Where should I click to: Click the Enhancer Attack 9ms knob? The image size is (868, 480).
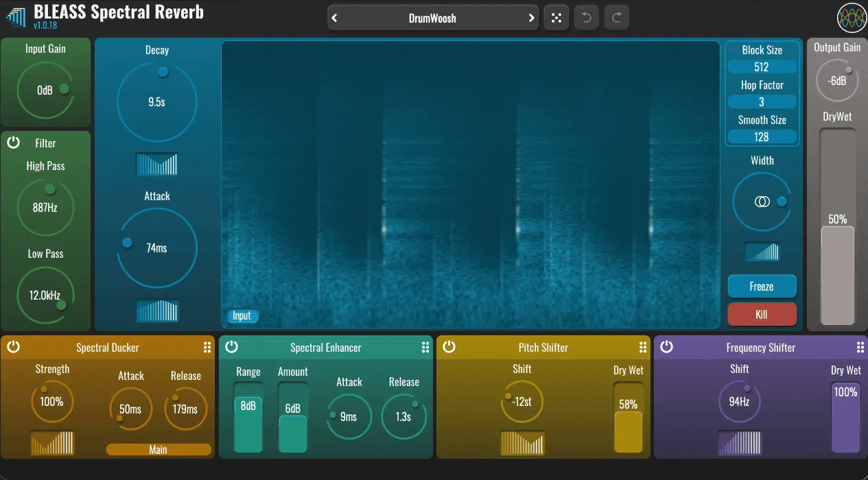click(x=349, y=416)
